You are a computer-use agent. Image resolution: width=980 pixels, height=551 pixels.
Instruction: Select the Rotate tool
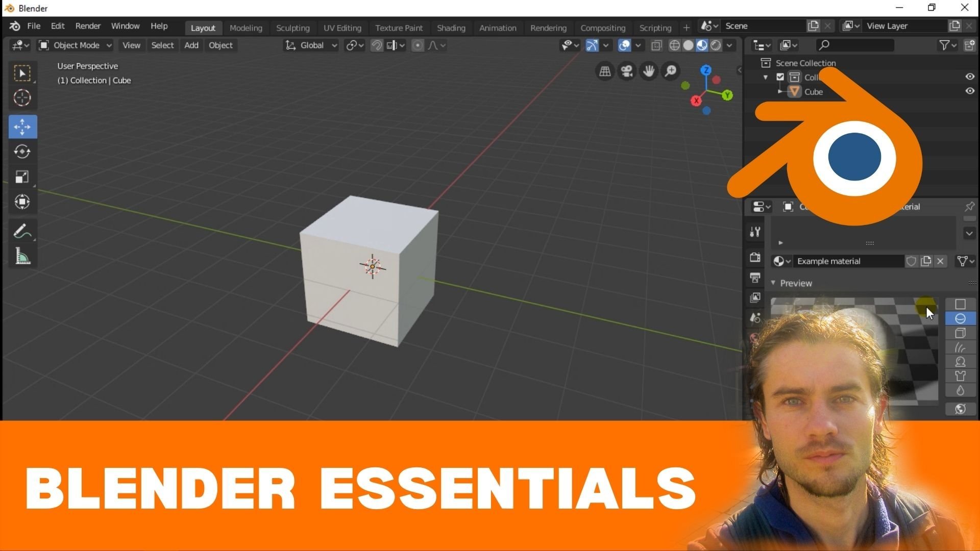22,152
